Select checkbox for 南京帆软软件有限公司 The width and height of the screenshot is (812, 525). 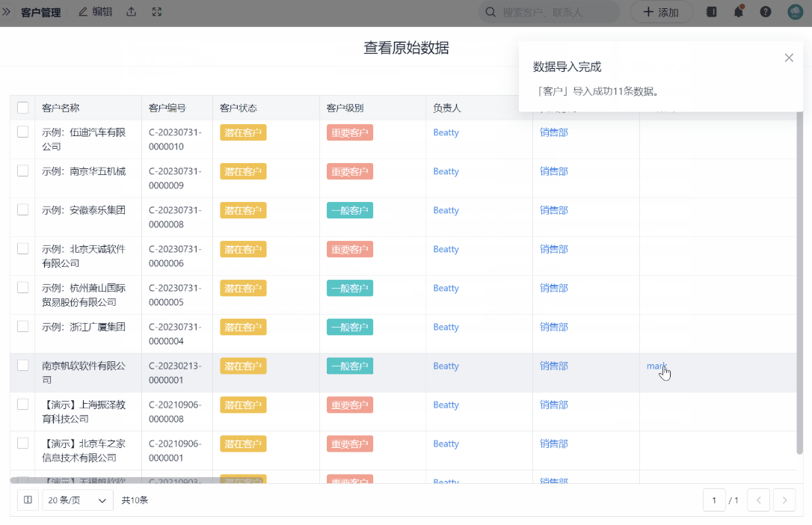23,365
